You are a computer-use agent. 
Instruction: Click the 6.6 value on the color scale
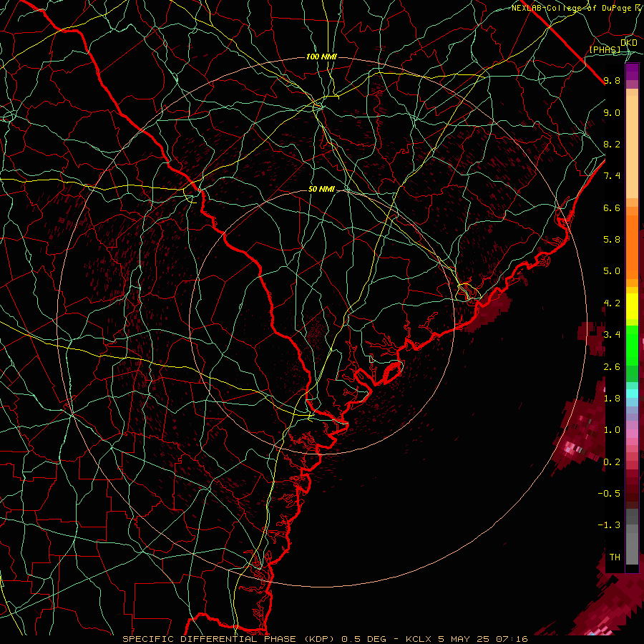coord(612,208)
